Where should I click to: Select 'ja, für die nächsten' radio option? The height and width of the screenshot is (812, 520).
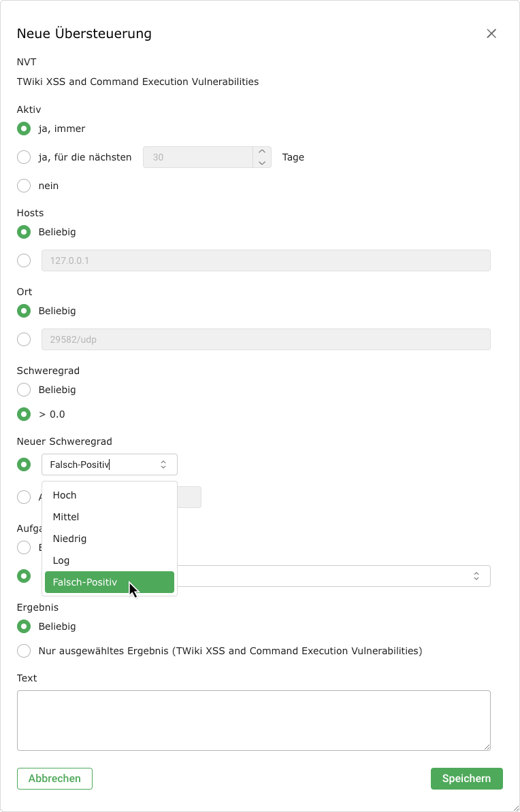pos(24,157)
